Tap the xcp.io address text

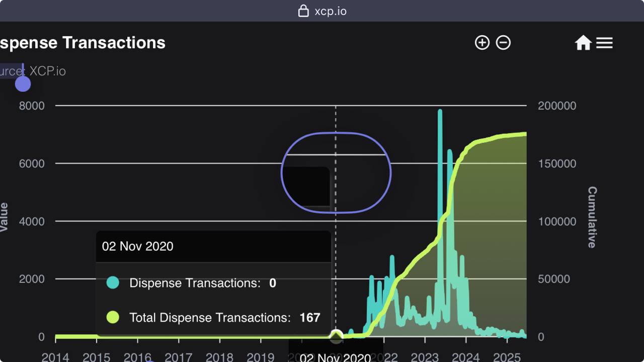(331, 11)
